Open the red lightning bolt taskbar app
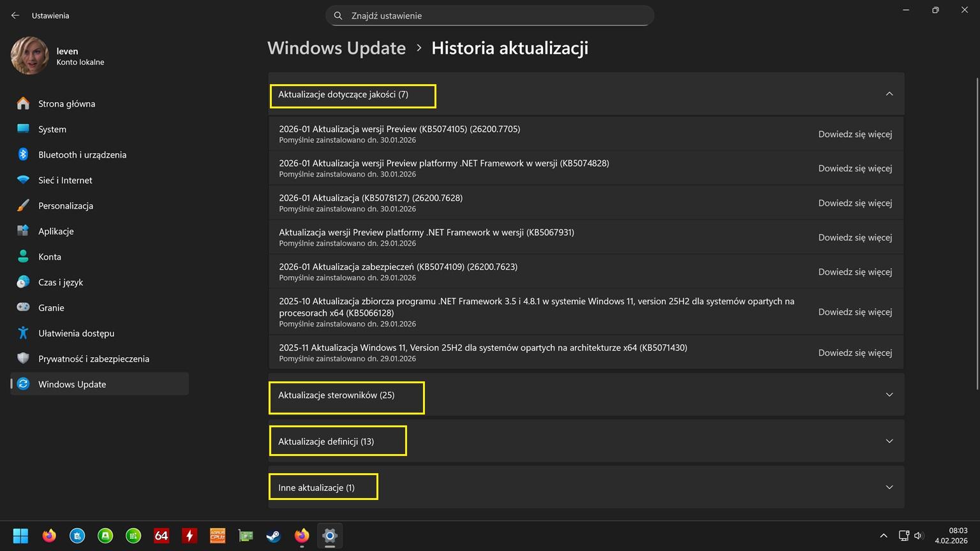The width and height of the screenshot is (980, 551). tap(189, 536)
